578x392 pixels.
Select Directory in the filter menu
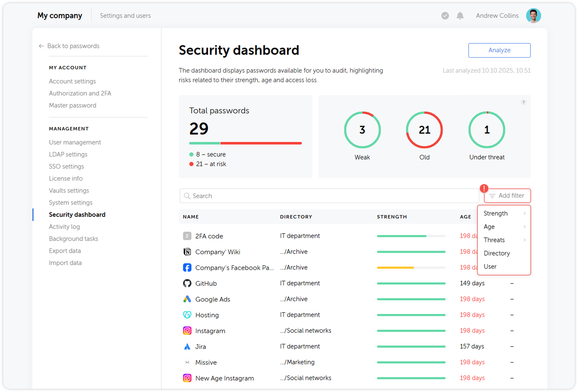tap(497, 253)
